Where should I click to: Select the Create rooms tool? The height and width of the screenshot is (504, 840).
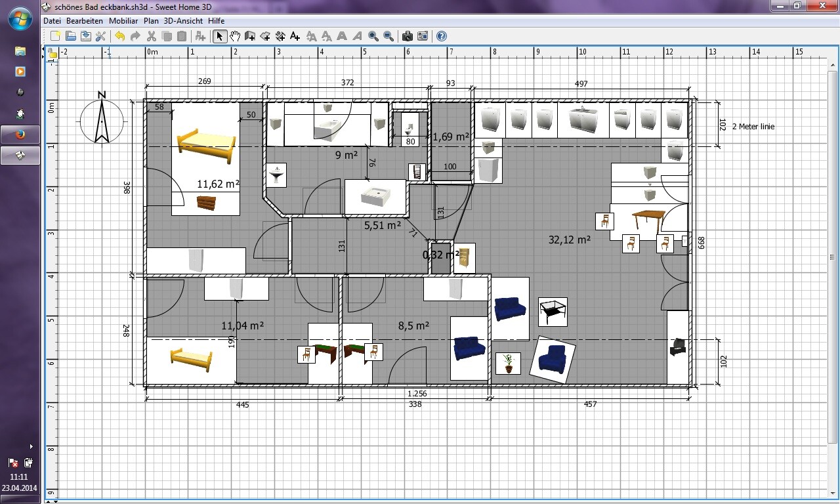[265, 36]
